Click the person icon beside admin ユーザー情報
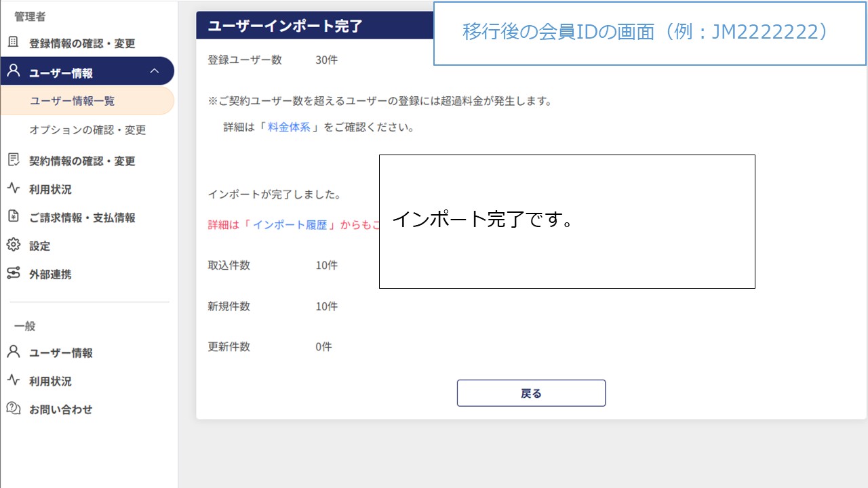 coord(13,71)
